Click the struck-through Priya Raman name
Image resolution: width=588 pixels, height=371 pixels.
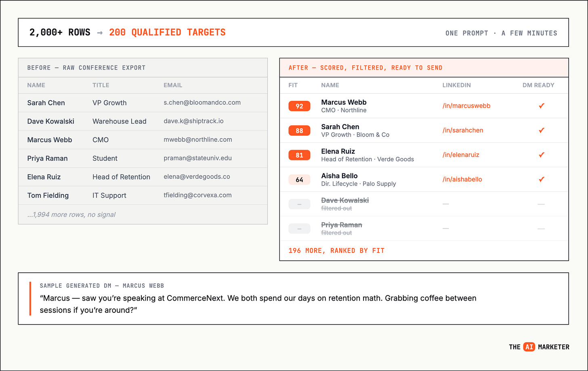tap(342, 225)
